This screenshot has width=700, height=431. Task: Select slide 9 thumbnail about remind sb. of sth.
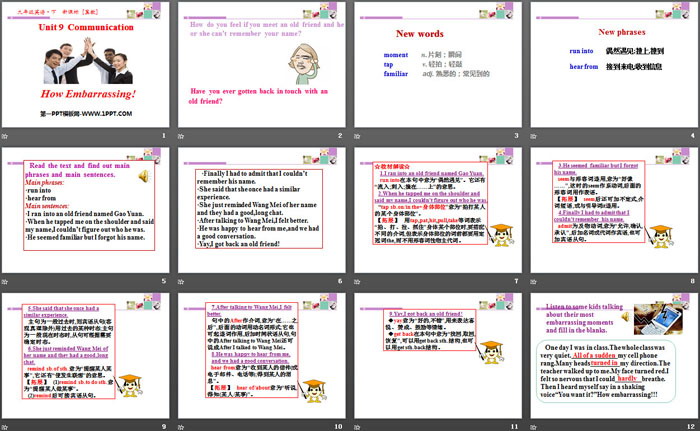(x=85, y=356)
